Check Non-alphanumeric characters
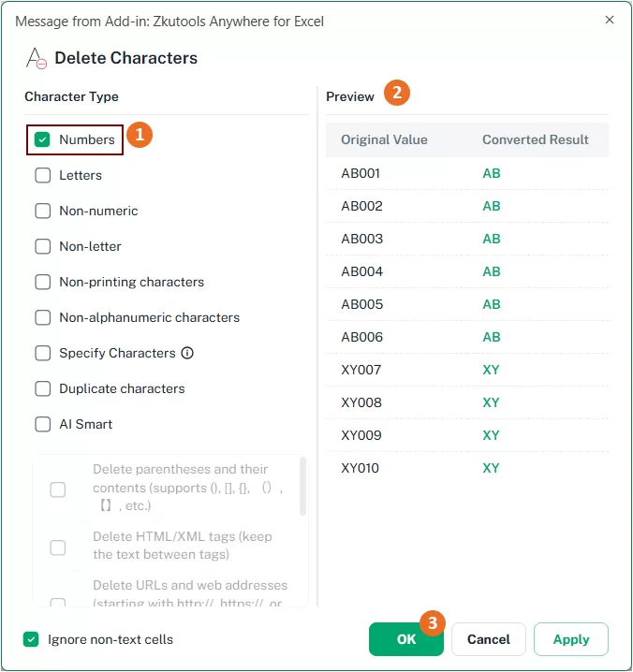The image size is (633, 672). point(42,317)
